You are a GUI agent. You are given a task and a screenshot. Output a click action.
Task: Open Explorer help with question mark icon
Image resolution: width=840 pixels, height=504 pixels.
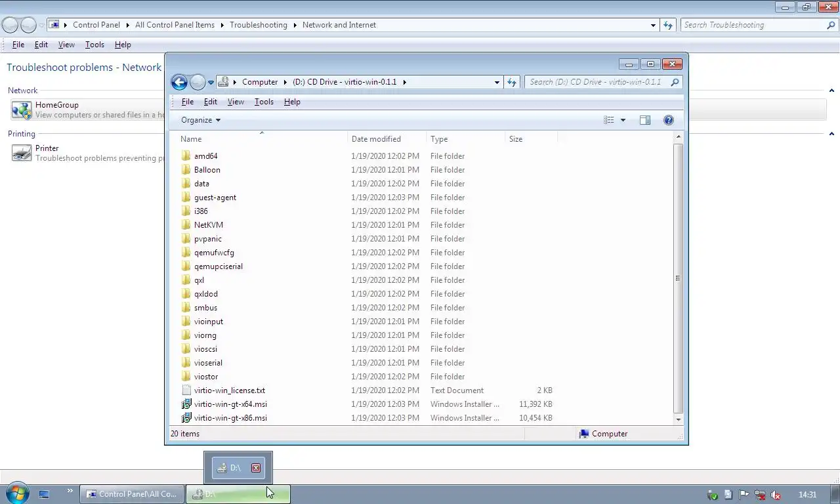pyautogui.click(x=668, y=120)
